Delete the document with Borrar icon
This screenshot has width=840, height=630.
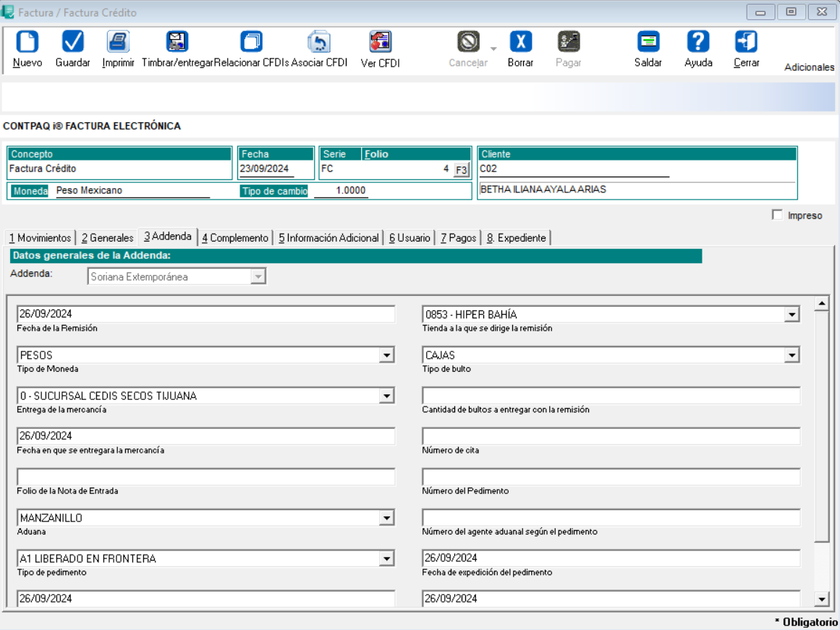pyautogui.click(x=520, y=42)
